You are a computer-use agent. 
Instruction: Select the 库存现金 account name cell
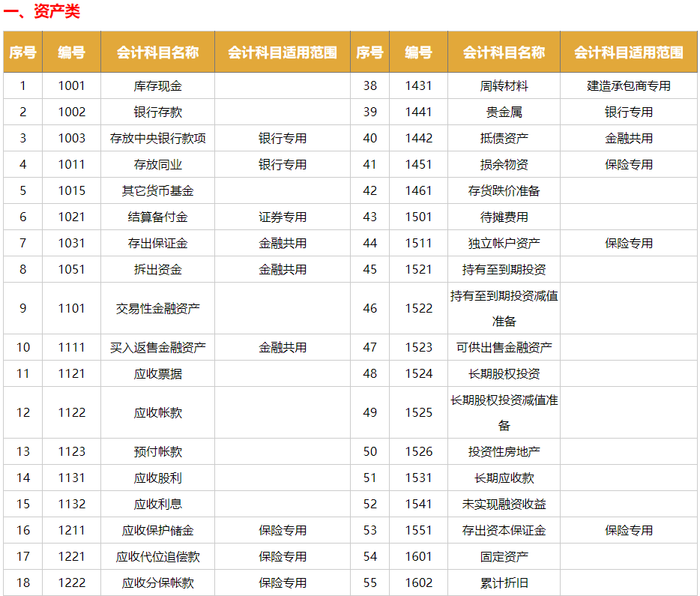click(x=159, y=85)
